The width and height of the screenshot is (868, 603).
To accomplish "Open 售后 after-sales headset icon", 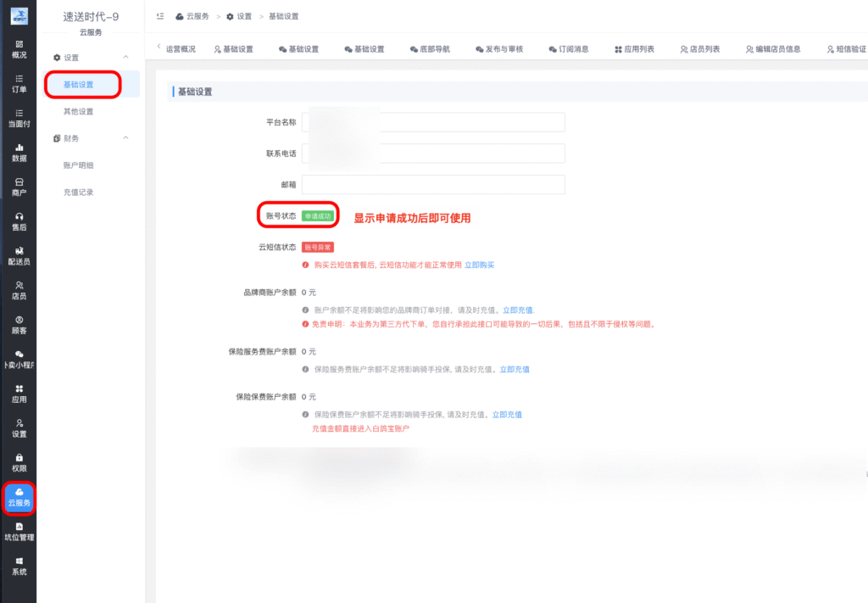I will [x=18, y=221].
